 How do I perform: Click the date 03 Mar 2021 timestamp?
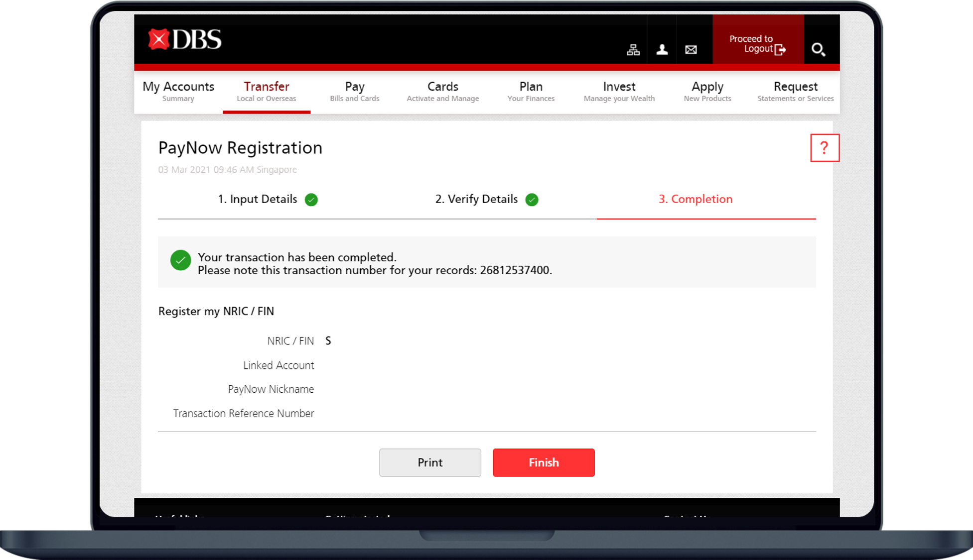coord(227,170)
